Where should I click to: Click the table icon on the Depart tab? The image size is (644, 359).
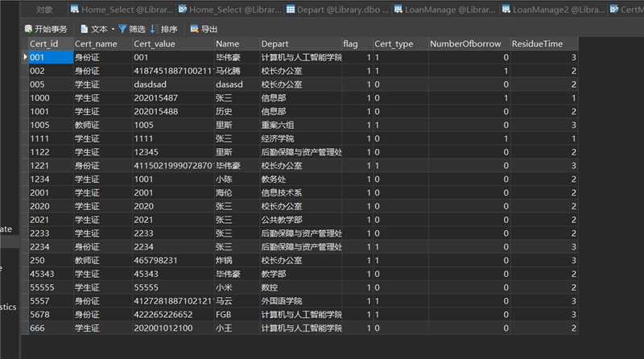click(291, 10)
